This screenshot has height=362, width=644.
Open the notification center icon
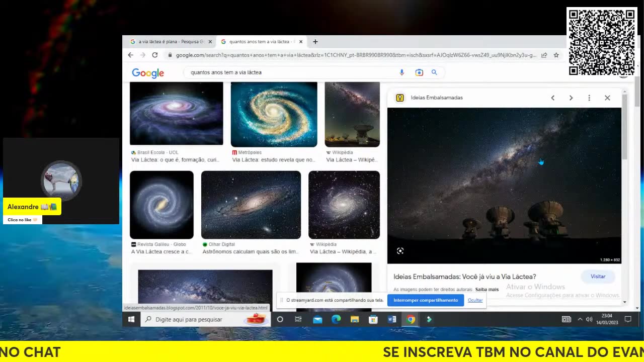(628, 319)
